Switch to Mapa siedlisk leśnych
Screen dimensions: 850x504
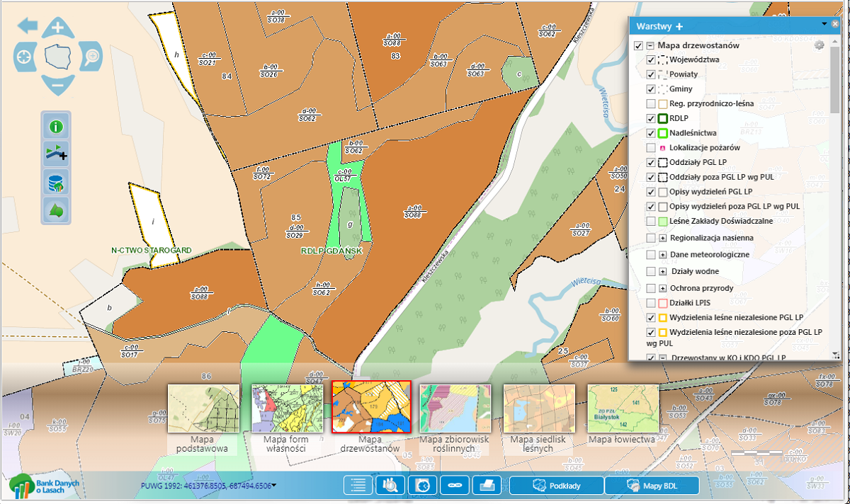[539, 408]
